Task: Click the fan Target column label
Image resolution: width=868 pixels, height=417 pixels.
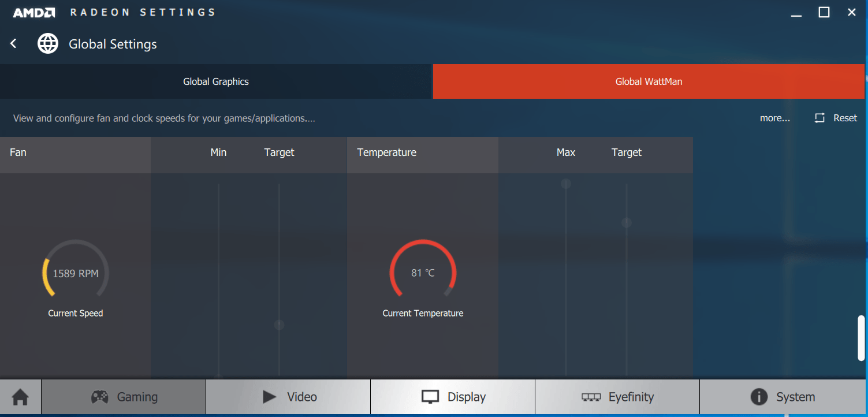Action: tap(279, 152)
